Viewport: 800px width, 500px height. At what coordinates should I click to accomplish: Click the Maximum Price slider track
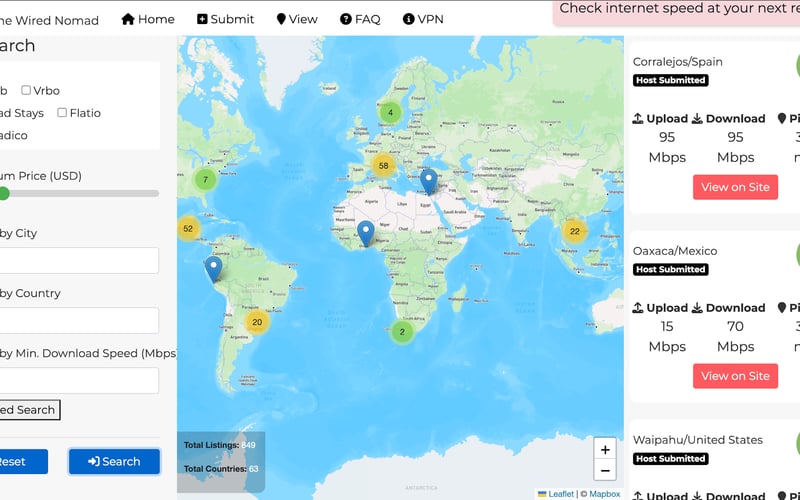pos(80,193)
